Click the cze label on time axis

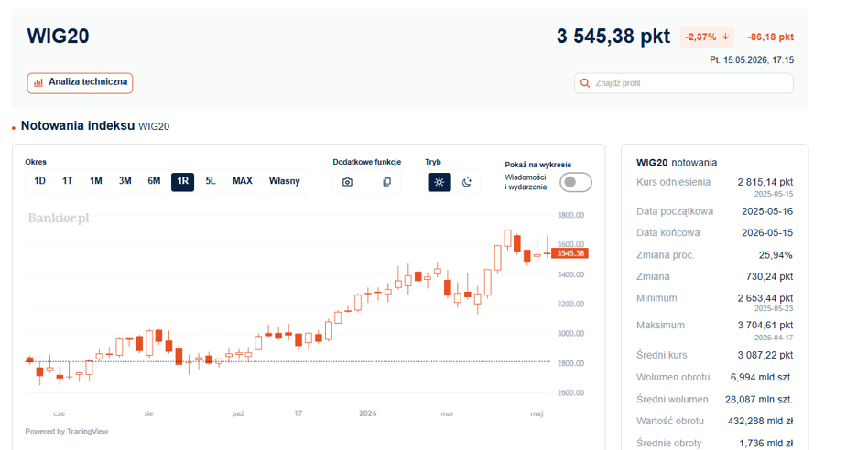point(60,413)
